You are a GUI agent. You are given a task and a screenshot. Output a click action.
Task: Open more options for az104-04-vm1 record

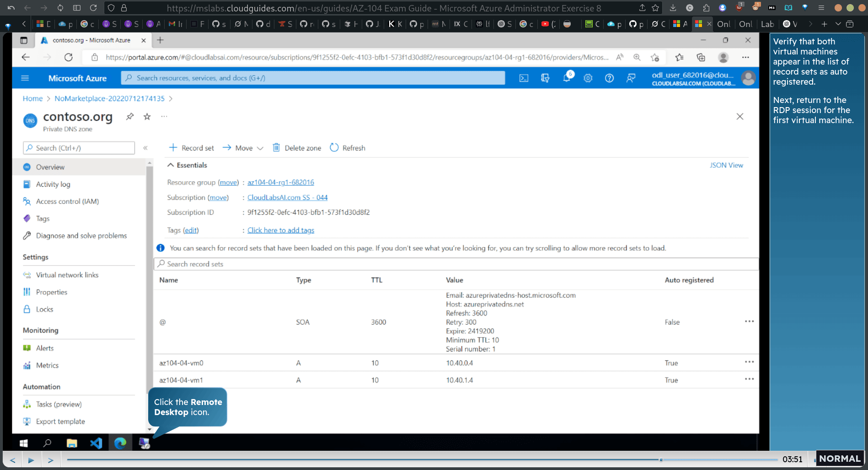click(x=749, y=379)
